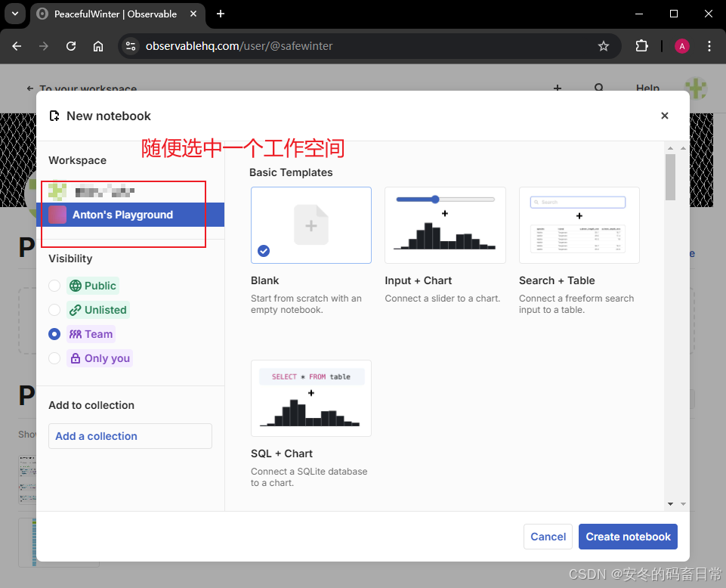726x588 pixels.
Task: Select the Blank template thumbnail
Action: pos(311,225)
